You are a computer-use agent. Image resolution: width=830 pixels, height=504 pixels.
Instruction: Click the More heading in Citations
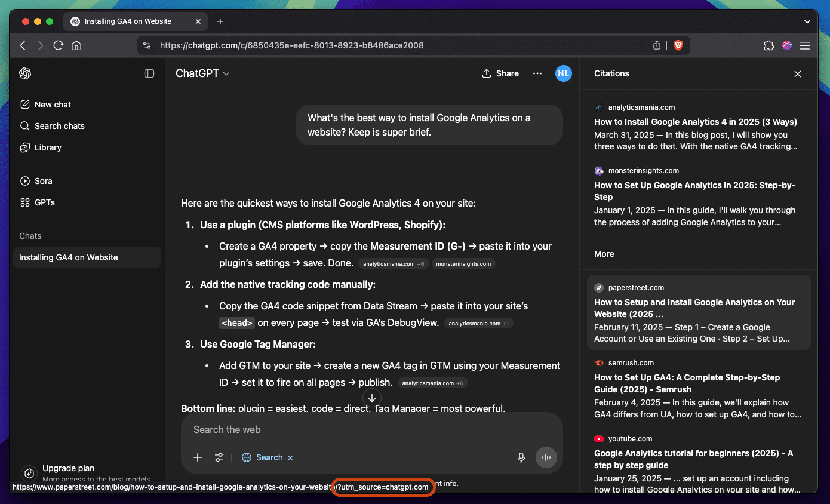click(x=604, y=254)
